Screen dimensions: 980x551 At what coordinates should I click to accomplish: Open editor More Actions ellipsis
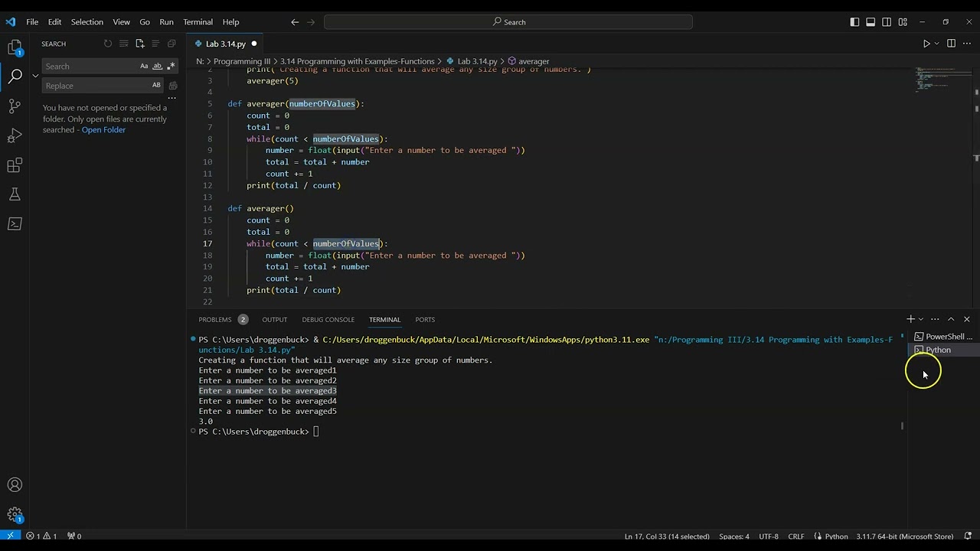tap(968, 44)
